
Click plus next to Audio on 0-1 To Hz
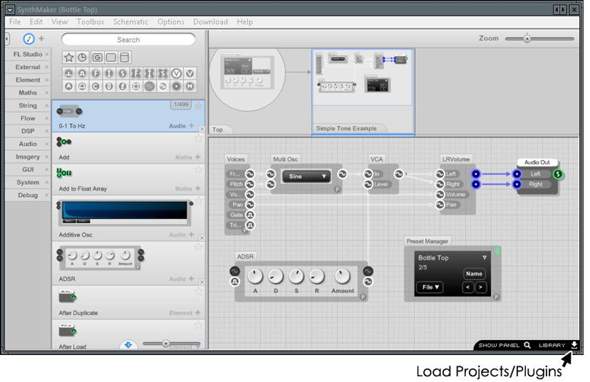(192, 126)
